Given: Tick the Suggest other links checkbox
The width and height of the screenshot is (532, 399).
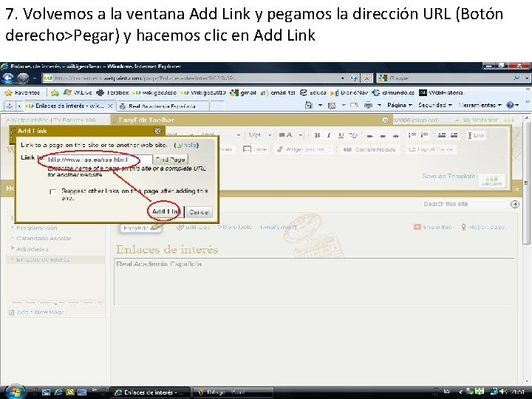Looking at the screenshot, I should 52,191.
